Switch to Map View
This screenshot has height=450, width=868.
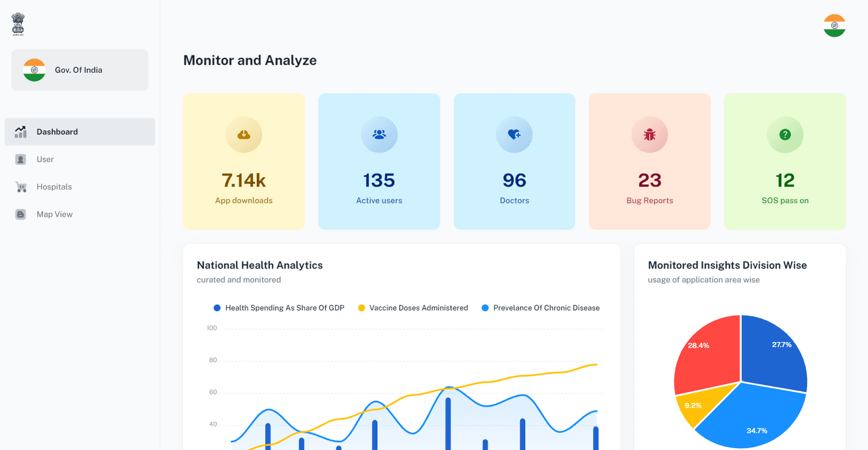coord(80,214)
